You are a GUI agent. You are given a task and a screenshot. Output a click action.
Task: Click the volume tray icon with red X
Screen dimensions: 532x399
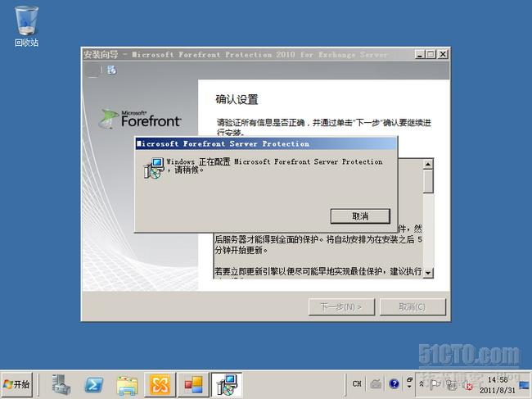pos(468,385)
